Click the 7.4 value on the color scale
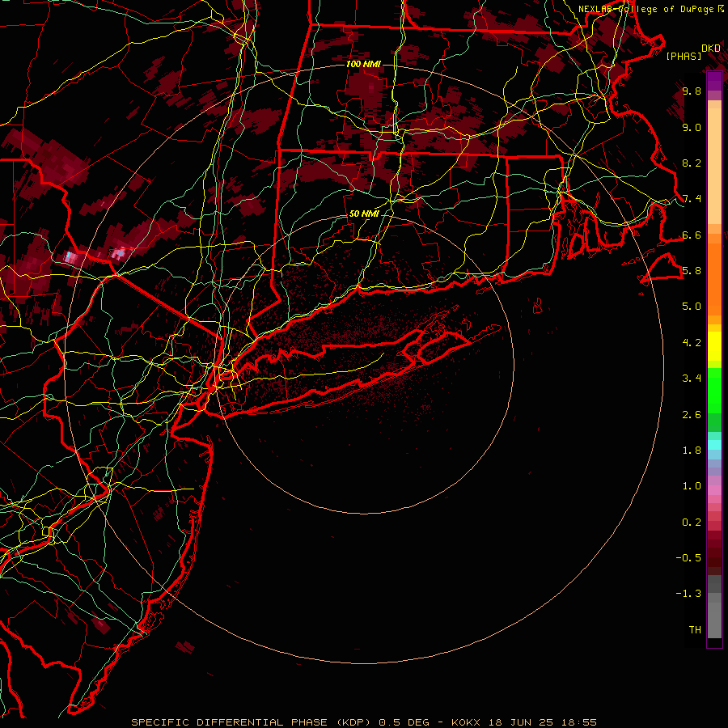 pos(692,199)
